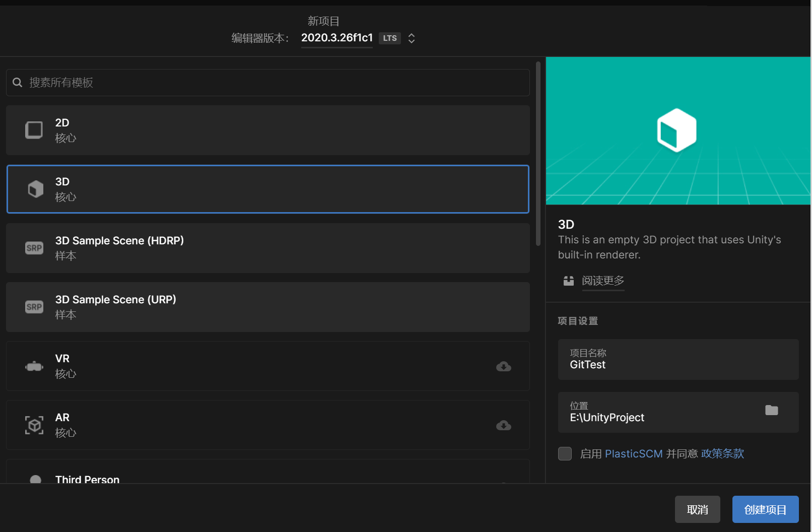Click the 3D template cube icon
The width and height of the screenshot is (812, 532).
35,189
